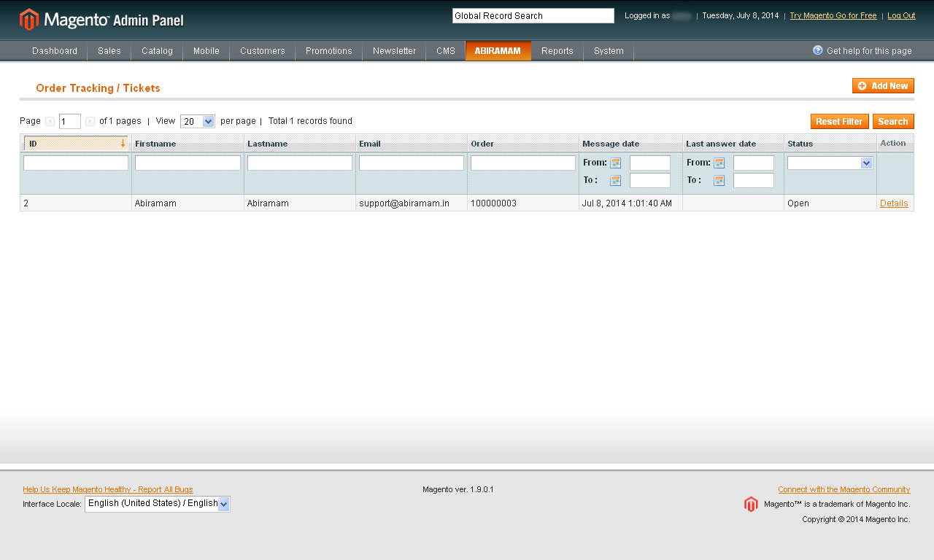Screen dimensions: 934x560
Task: Click the Order filter input
Action: tap(523, 163)
